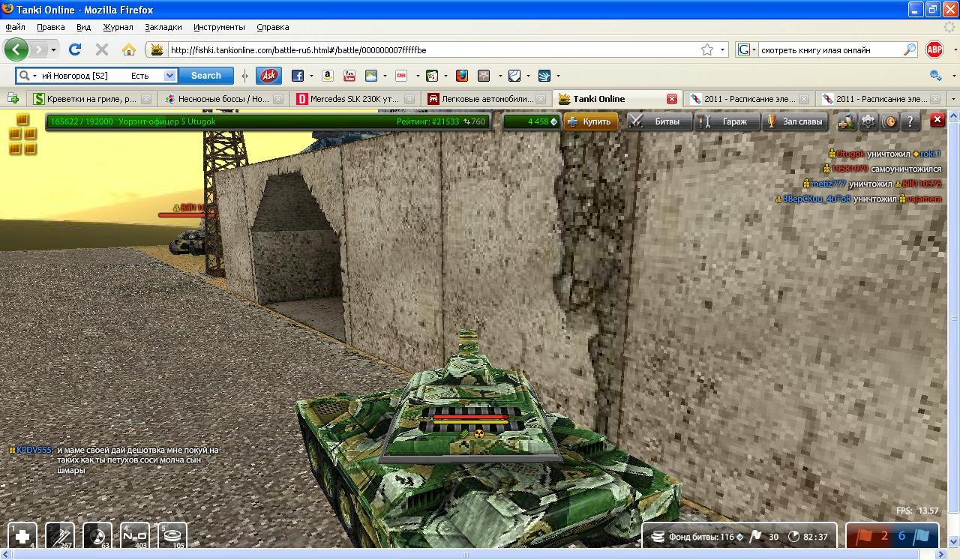Image resolution: width=960 pixels, height=560 pixels.
Task: Click the stacked crates icon in the game corner
Action: click(x=22, y=134)
